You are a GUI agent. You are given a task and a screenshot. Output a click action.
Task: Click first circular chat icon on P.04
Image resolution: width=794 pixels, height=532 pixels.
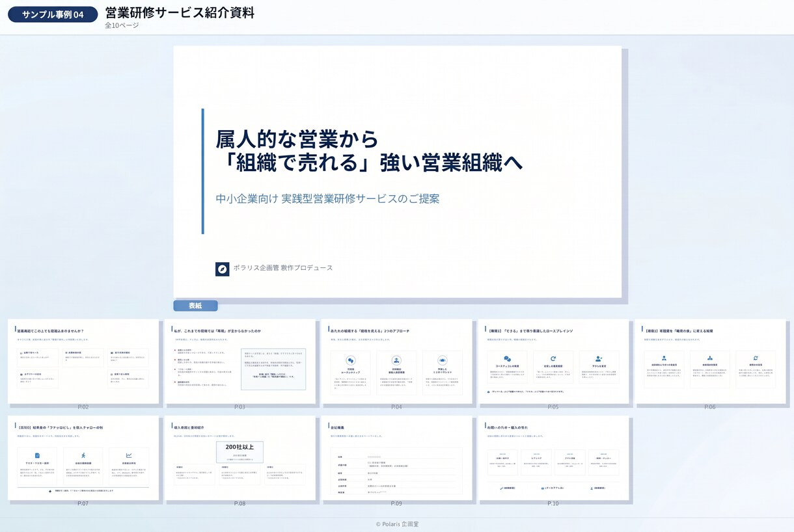coord(350,360)
